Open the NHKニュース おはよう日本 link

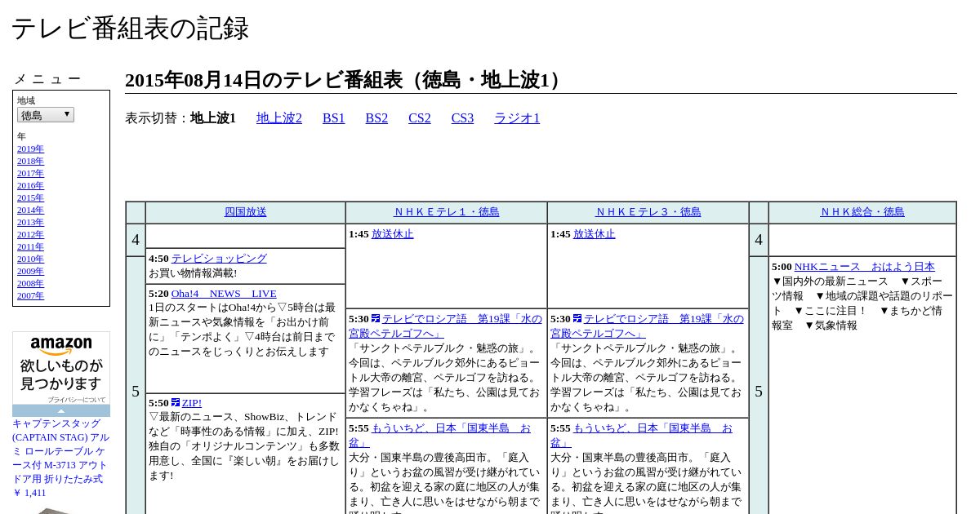[x=865, y=267]
